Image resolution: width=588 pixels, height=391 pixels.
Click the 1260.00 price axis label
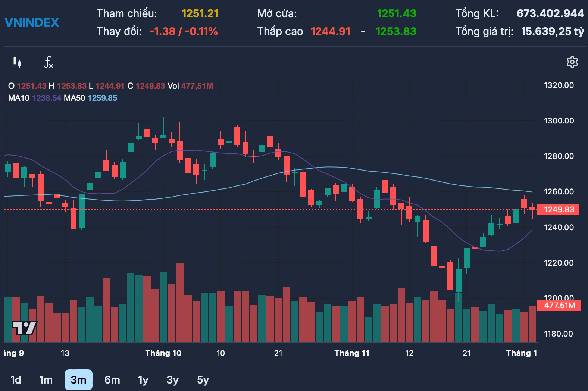(559, 192)
